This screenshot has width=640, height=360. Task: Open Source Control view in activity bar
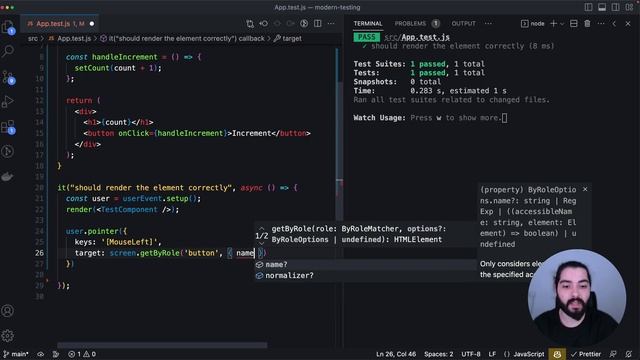click(8, 77)
